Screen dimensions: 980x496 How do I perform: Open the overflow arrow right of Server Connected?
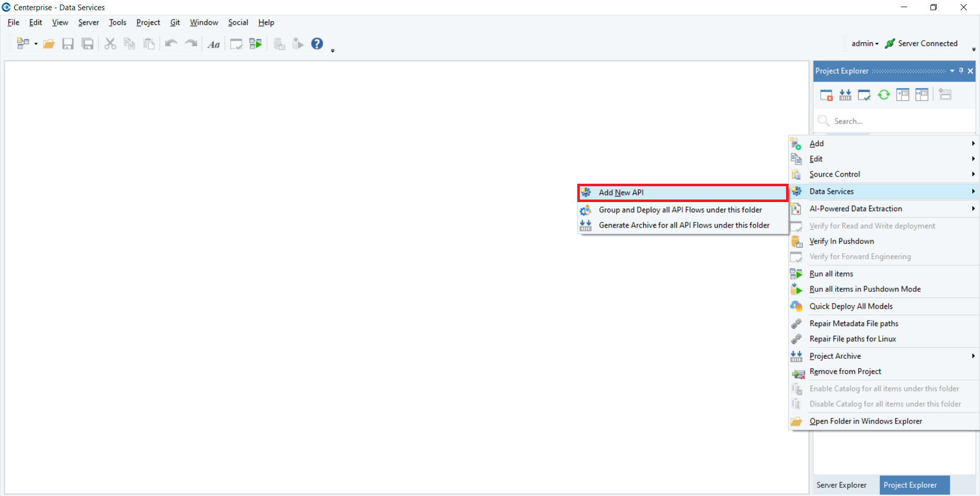pyautogui.click(x=974, y=49)
